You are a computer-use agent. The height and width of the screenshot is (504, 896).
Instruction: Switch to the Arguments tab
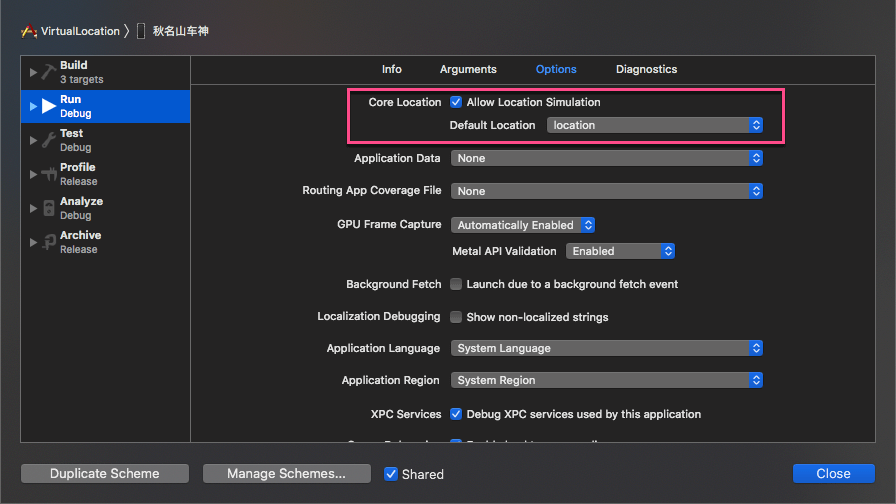point(468,69)
